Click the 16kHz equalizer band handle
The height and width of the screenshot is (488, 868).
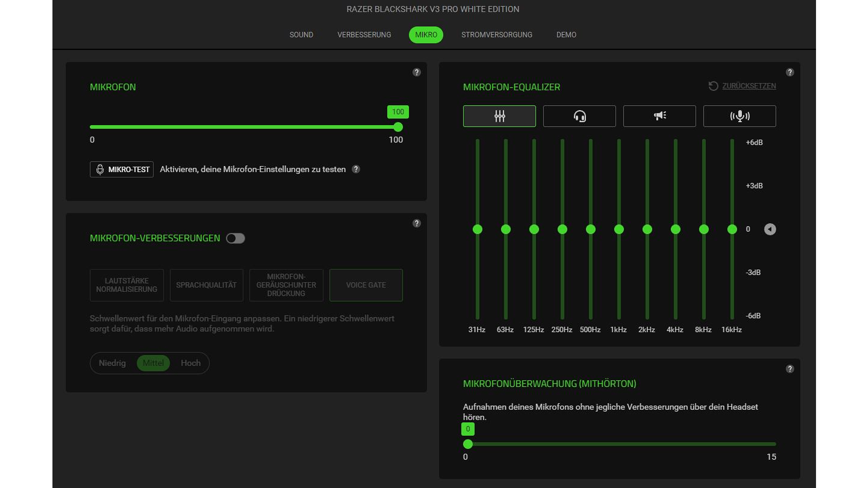pos(732,230)
